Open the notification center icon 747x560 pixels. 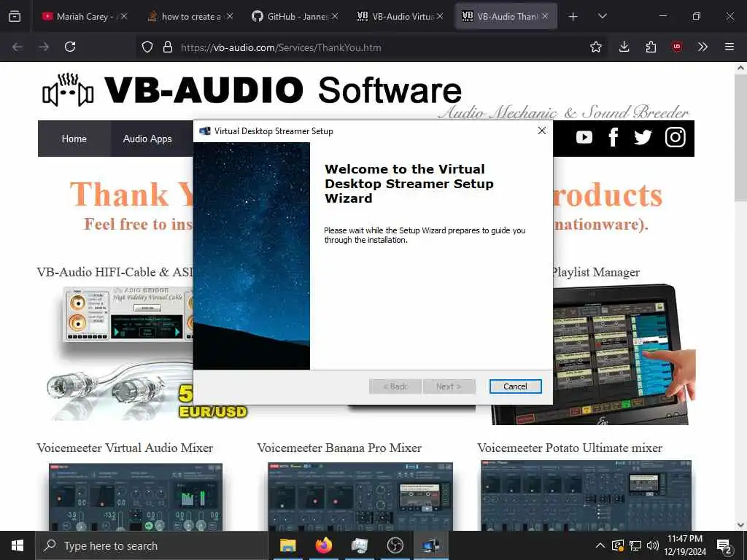coord(724,545)
